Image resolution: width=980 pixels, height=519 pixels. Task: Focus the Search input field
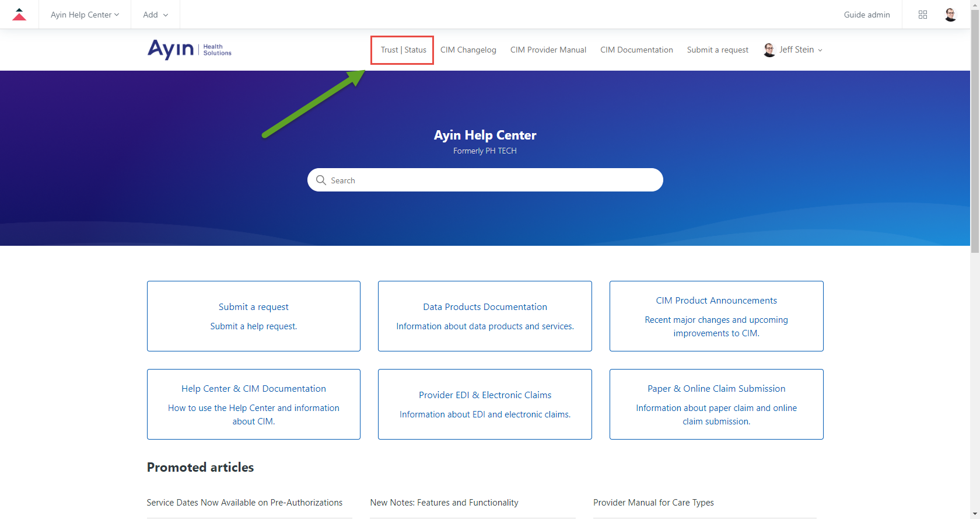485,180
